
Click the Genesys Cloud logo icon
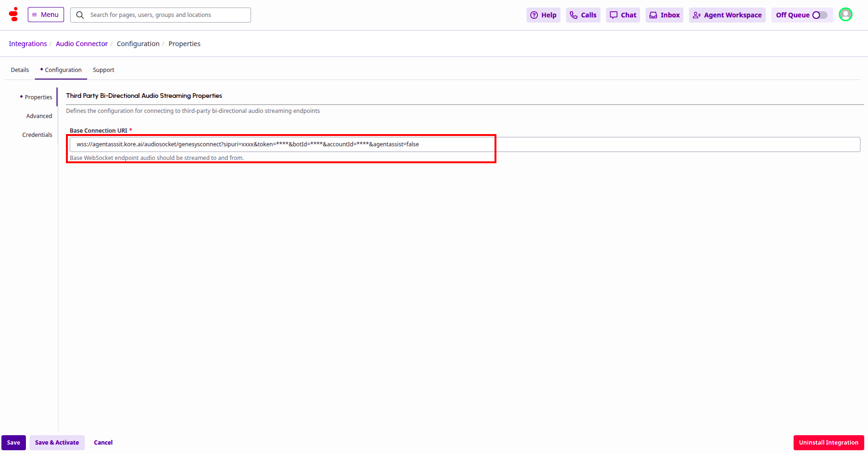[14, 15]
